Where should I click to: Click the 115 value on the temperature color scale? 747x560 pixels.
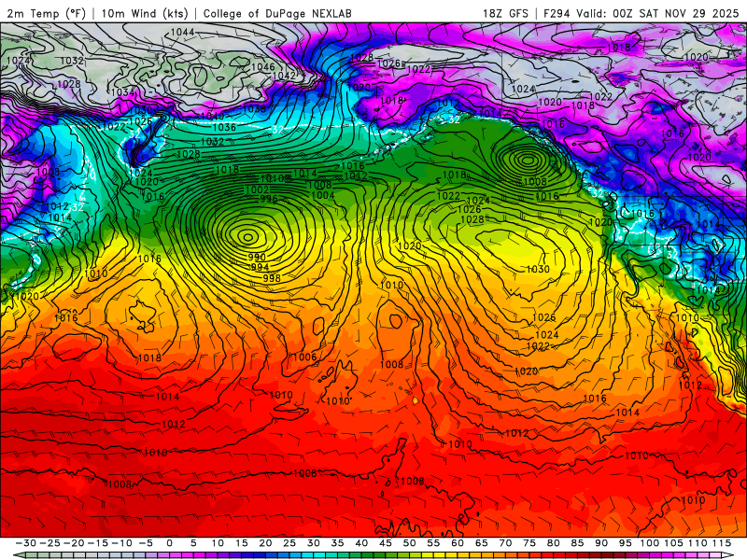click(722, 543)
